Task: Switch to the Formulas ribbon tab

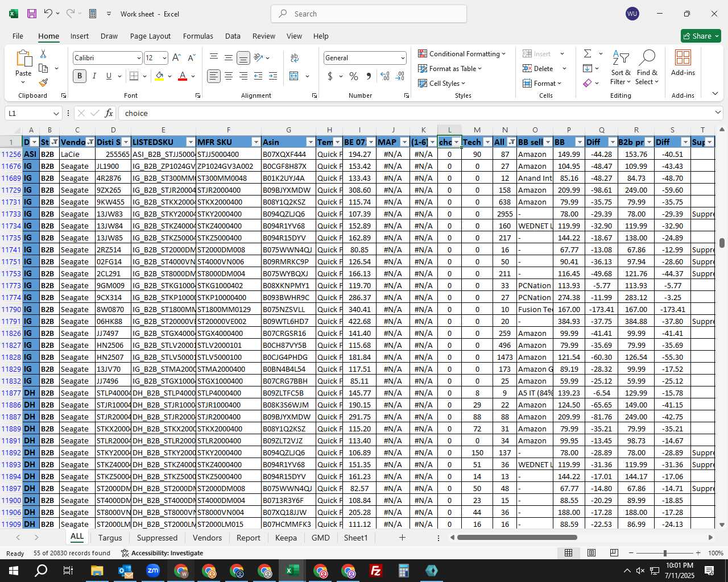Action: tap(198, 36)
